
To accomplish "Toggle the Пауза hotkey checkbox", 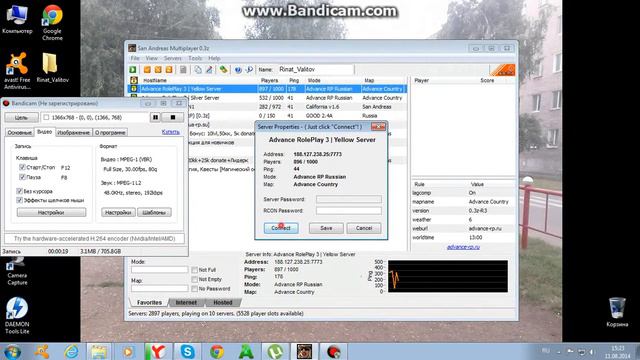I will pyautogui.click(x=22, y=177).
